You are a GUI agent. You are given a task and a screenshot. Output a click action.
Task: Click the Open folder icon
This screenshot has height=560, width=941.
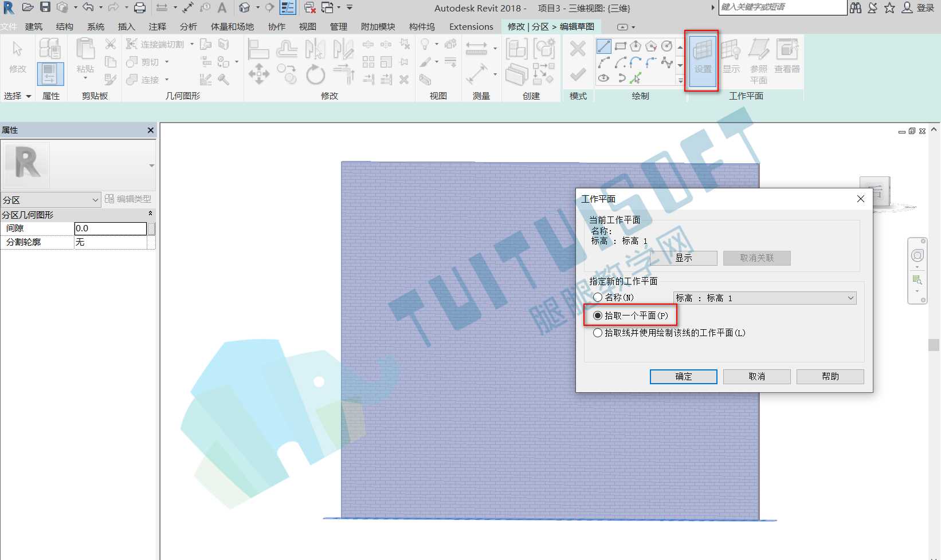pos(28,7)
